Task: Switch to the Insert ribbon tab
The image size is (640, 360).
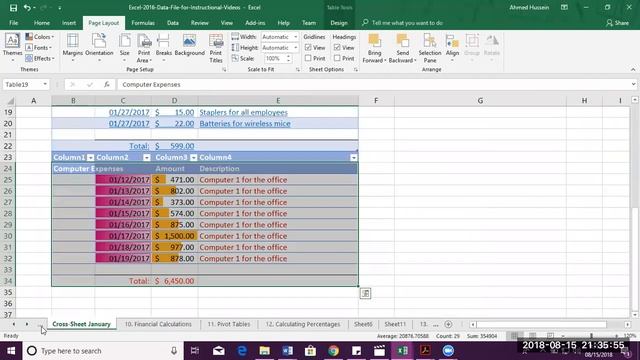Action: coord(69,23)
